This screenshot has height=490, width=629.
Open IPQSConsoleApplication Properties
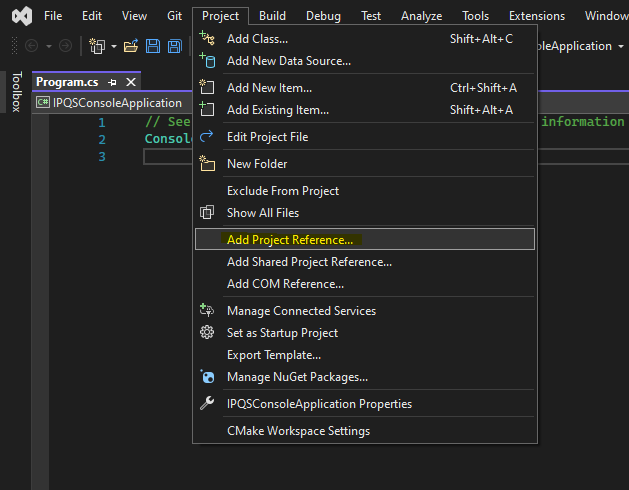point(365,404)
